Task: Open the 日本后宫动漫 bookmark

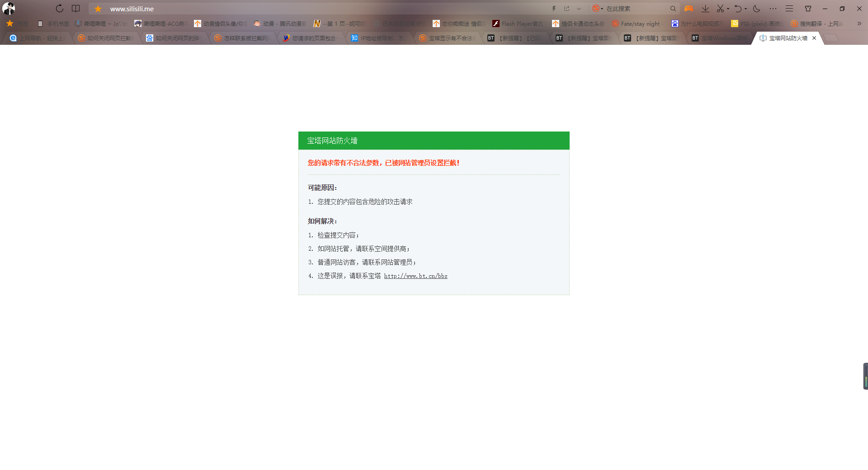Action: point(400,23)
